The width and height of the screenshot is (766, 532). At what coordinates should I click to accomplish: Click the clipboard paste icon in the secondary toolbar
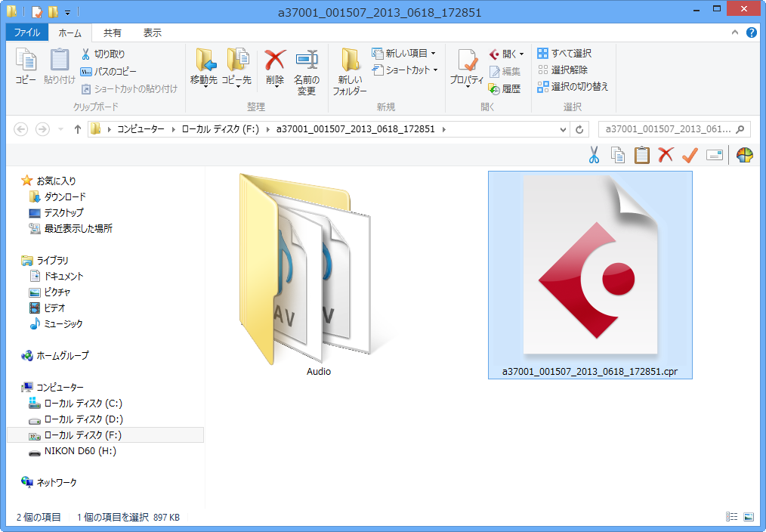click(641, 156)
